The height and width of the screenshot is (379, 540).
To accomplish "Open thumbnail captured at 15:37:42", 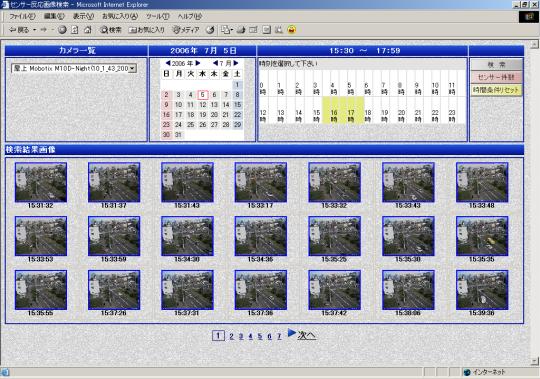I will 334,290.
